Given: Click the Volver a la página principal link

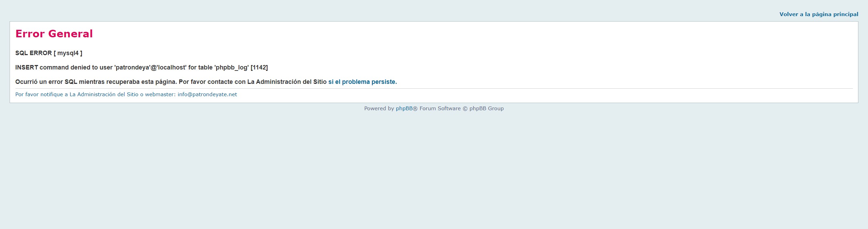Looking at the screenshot, I should (818, 14).
